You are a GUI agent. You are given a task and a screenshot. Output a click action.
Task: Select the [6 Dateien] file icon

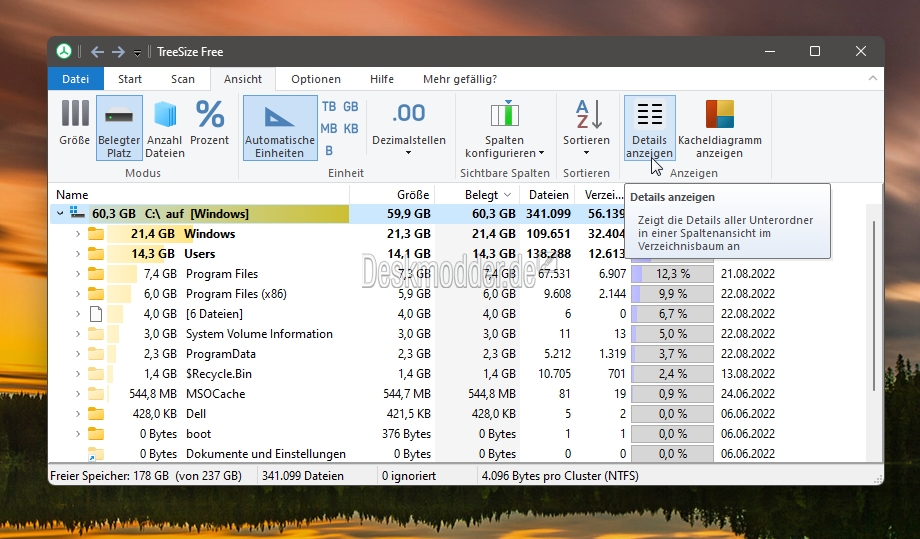(x=96, y=314)
